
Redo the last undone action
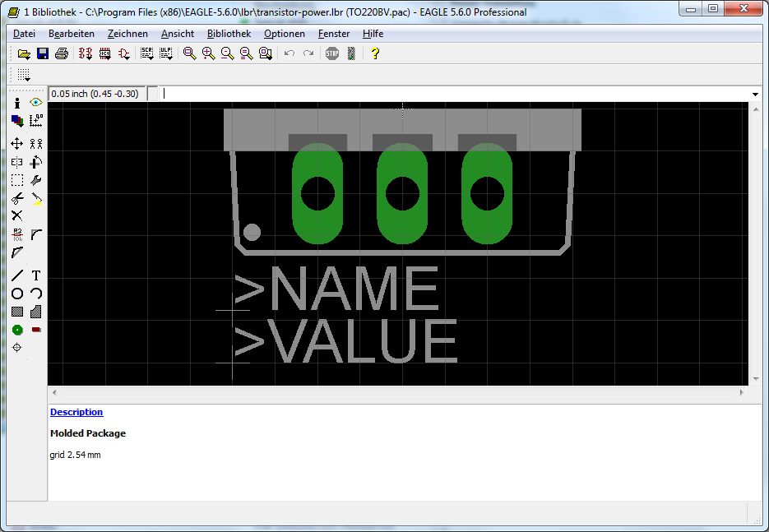[x=308, y=53]
